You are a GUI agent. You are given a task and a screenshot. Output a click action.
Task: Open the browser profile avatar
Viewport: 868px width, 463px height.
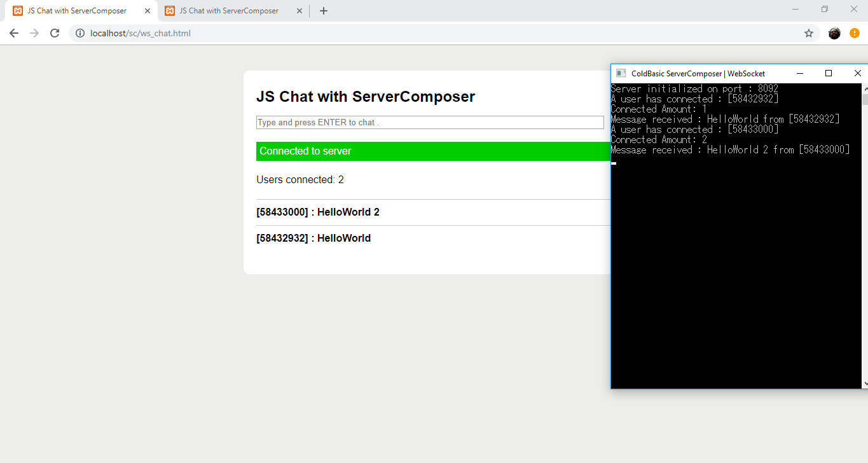(x=834, y=33)
